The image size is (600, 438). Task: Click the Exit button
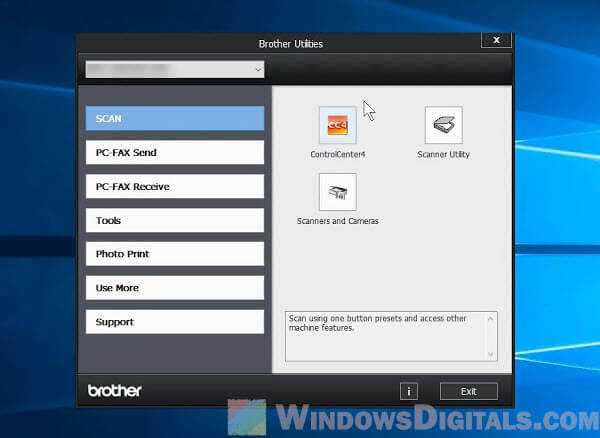[469, 391]
